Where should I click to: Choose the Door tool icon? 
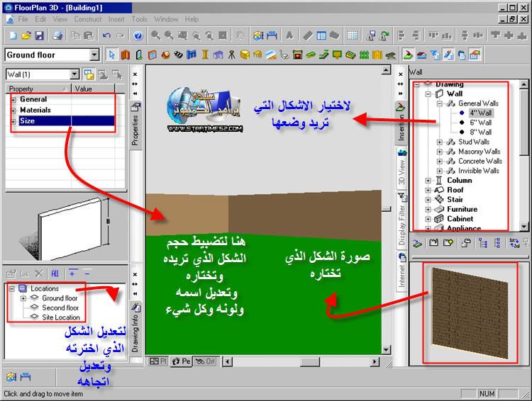pyautogui.click(x=138, y=55)
